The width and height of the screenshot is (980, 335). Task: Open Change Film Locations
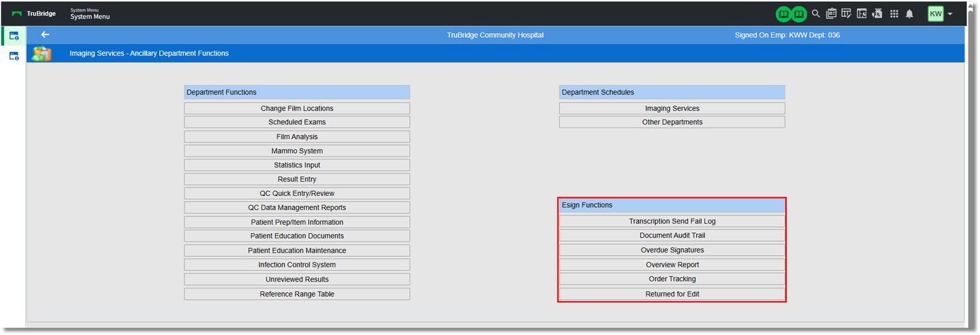tap(297, 108)
